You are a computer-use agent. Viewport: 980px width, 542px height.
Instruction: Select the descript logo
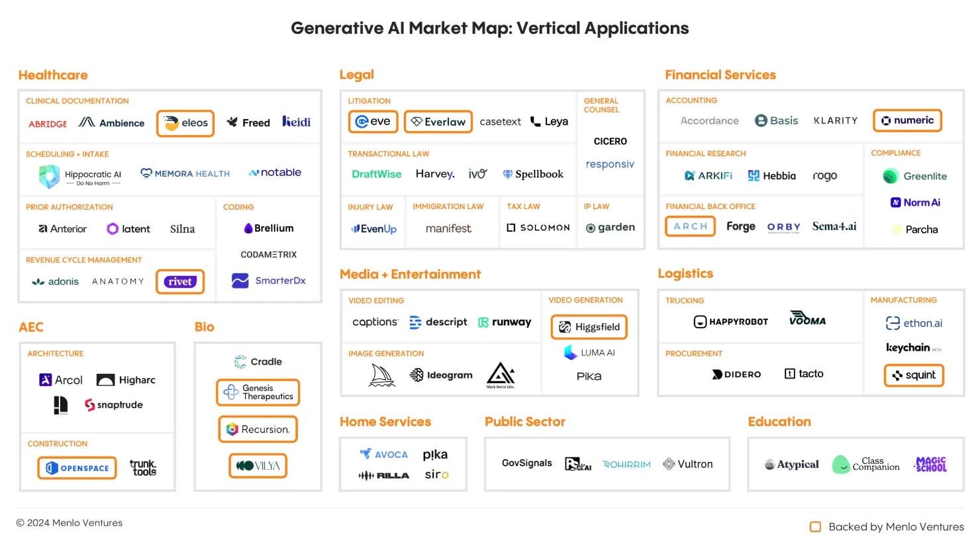tap(438, 322)
